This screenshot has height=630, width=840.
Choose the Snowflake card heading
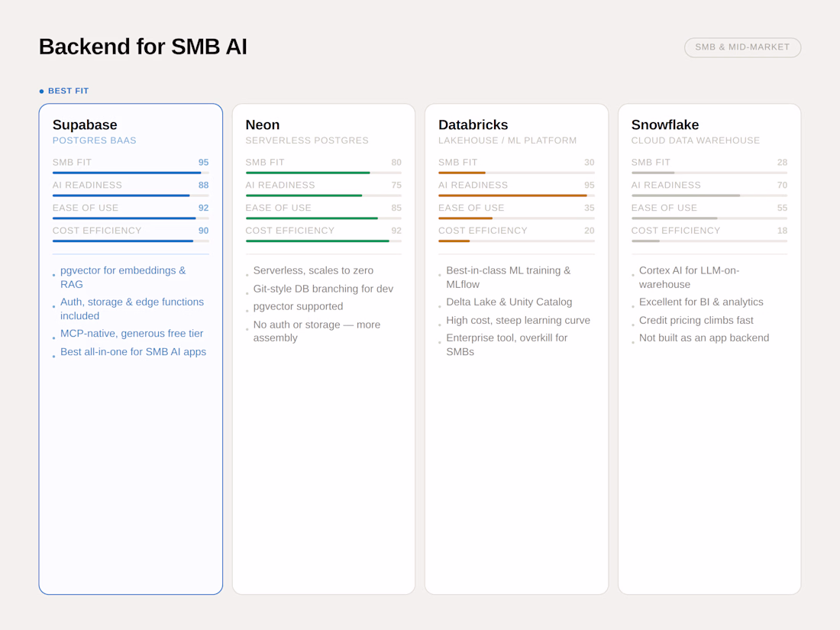click(664, 124)
